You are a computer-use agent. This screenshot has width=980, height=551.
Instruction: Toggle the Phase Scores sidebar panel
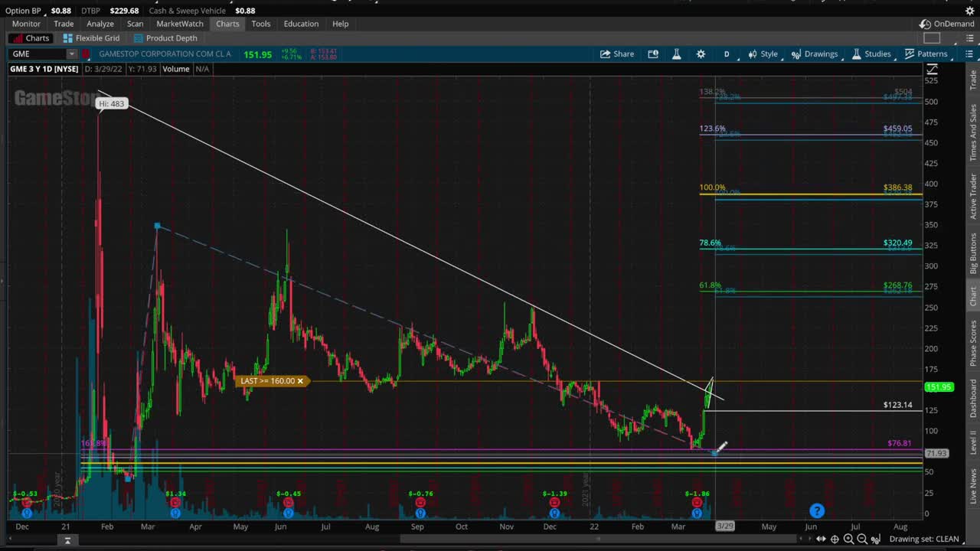[x=973, y=344]
